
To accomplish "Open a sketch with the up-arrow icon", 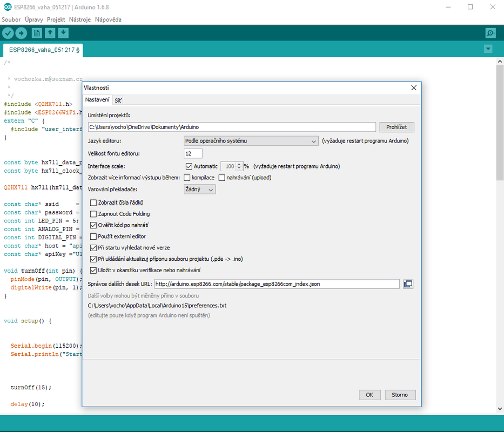I will (50, 33).
